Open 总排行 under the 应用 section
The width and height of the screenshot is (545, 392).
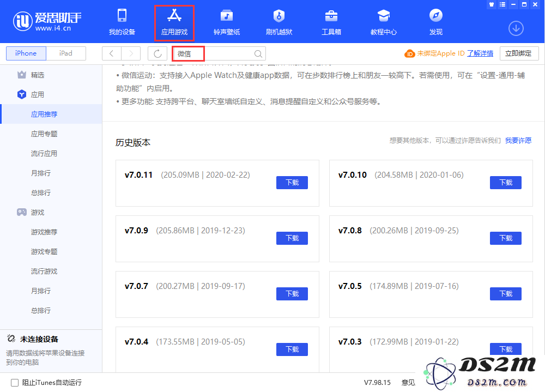(x=41, y=192)
